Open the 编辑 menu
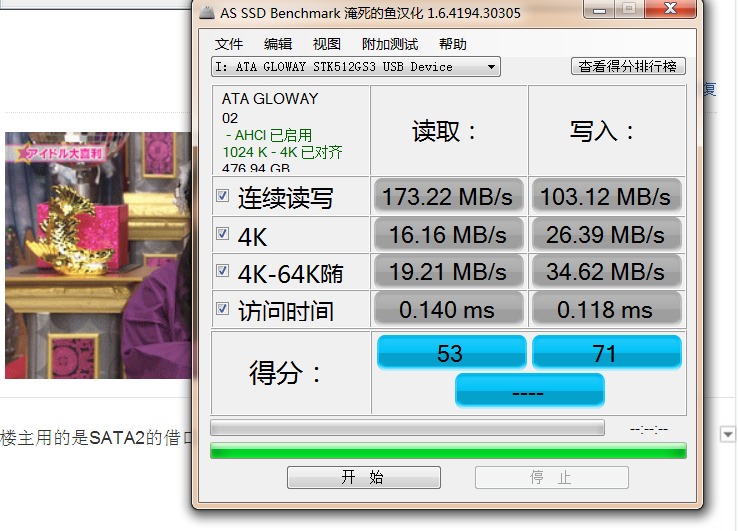This screenshot has width=738, height=531. click(x=278, y=44)
